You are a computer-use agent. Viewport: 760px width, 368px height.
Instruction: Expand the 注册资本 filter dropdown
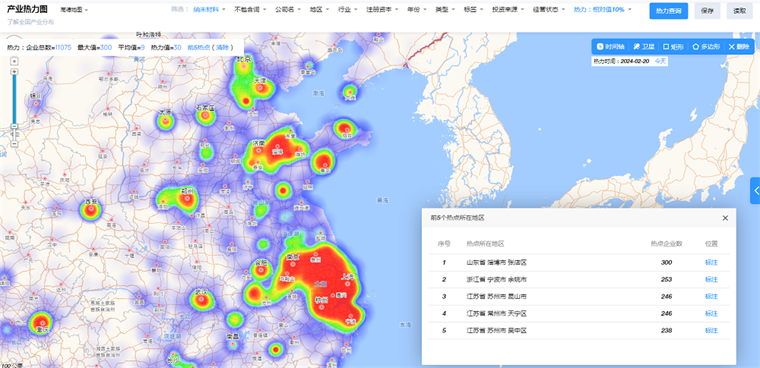pos(382,10)
